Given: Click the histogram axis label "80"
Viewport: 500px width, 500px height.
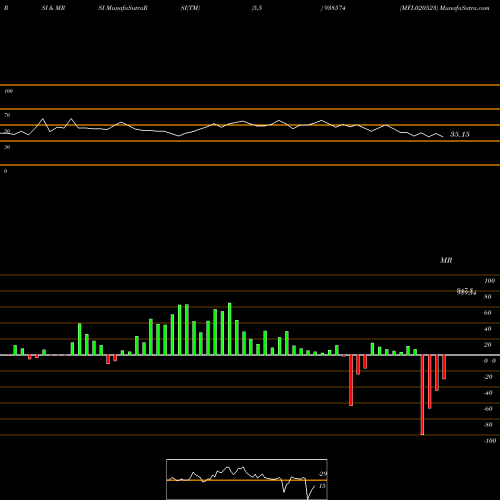Looking at the screenshot, I should pos(488,297).
